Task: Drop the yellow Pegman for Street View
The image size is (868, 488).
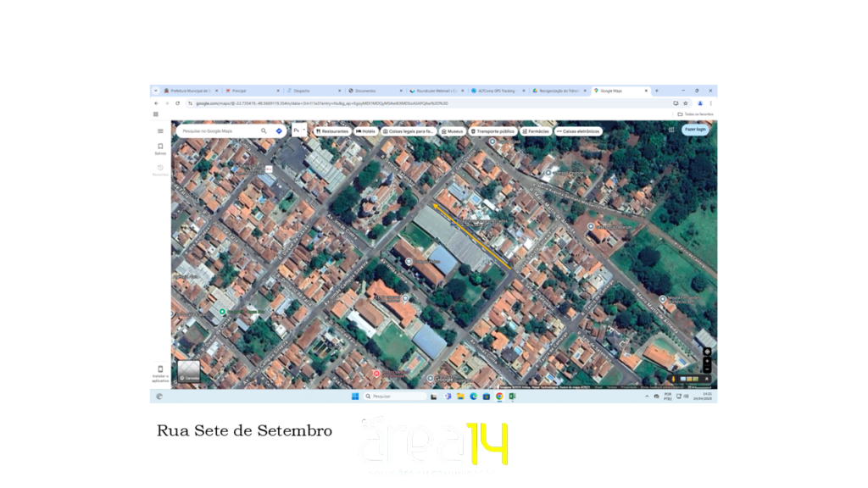Action: coord(674,379)
